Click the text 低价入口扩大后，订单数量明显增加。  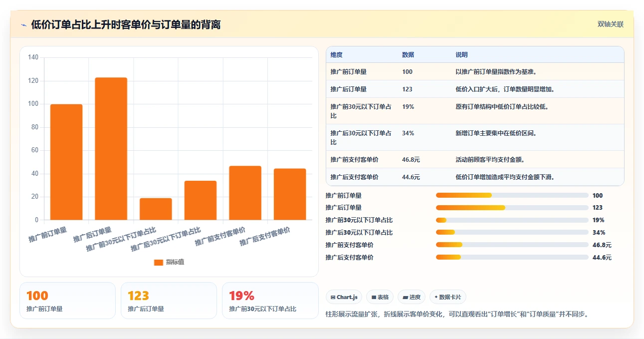coord(505,89)
